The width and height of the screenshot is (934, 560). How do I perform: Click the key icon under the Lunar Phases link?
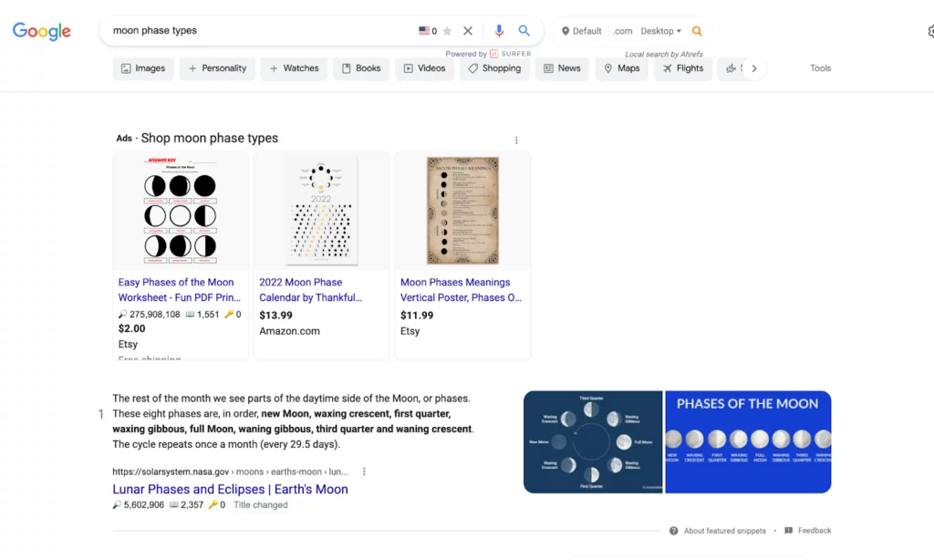pyautogui.click(x=213, y=504)
